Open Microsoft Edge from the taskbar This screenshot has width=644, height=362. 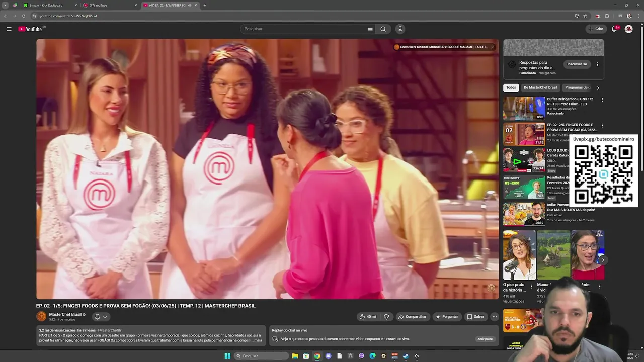click(372, 356)
